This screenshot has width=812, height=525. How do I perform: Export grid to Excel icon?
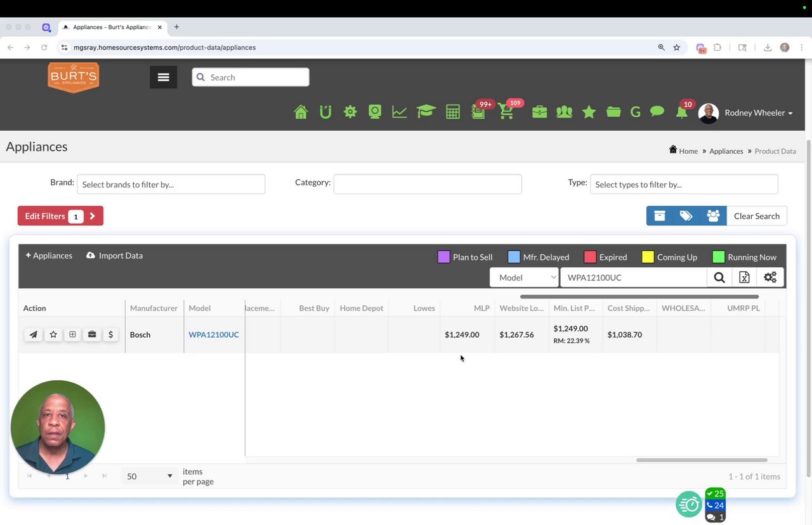pyautogui.click(x=745, y=277)
